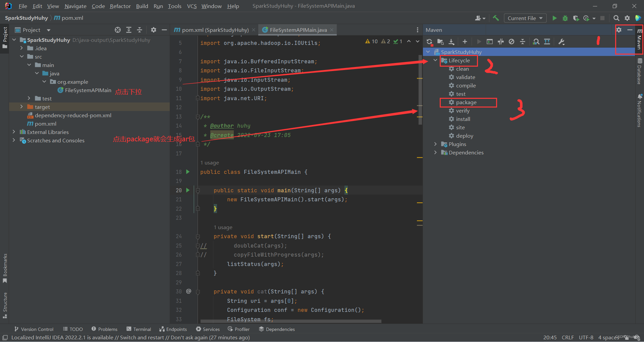Open Problems tool window
Image resolution: width=644 pixels, height=342 pixels.
coord(104,329)
